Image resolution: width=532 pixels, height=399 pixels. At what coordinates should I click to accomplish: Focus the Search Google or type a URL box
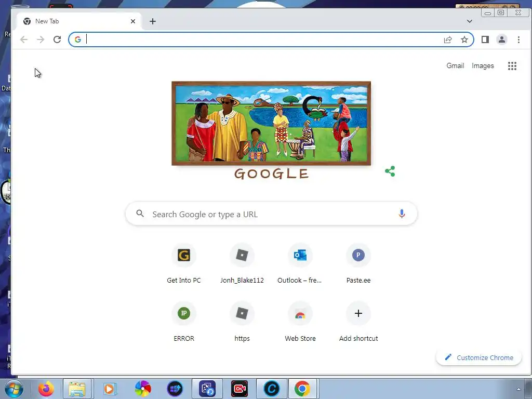pyautogui.click(x=271, y=214)
